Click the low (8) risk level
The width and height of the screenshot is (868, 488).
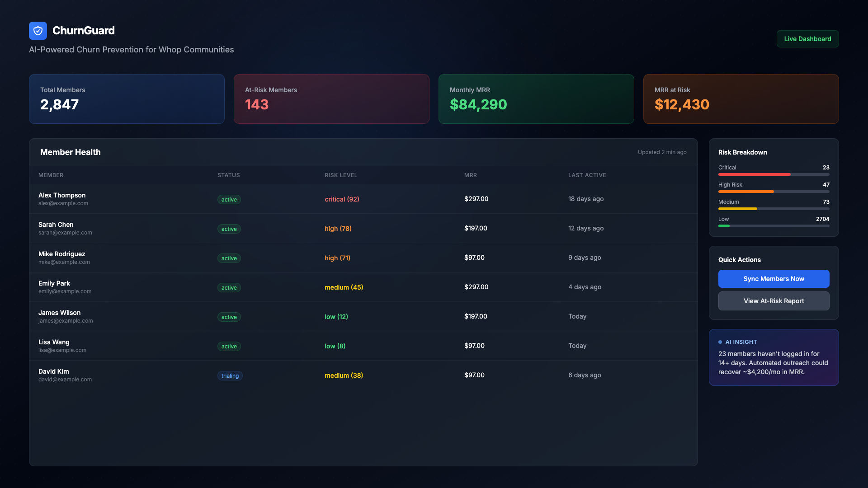(x=335, y=346)
